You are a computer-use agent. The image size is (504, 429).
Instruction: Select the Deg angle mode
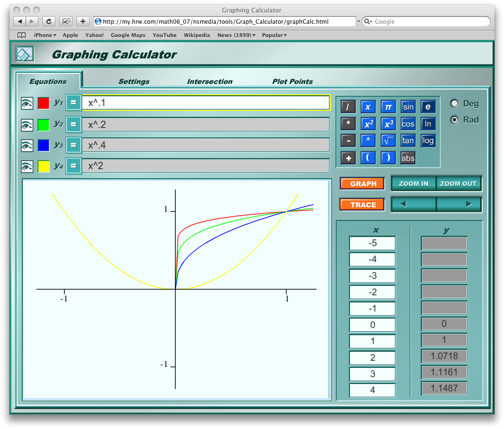coord(454,103)
